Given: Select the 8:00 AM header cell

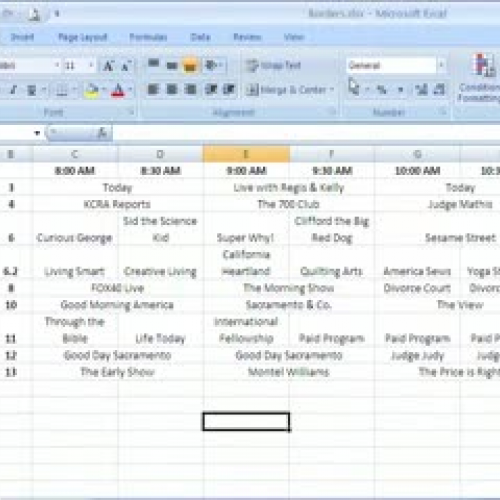Looking at the screenshot, I should [75, 171].
